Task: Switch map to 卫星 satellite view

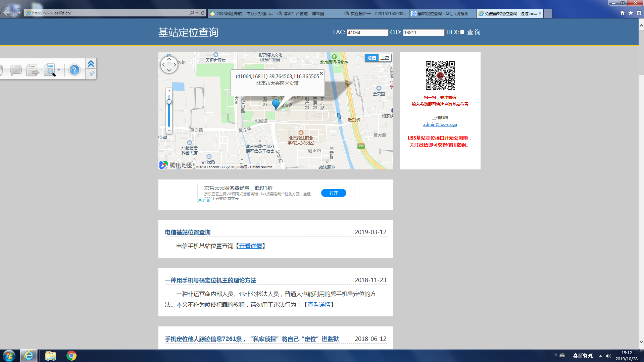Action: [385, 58]
